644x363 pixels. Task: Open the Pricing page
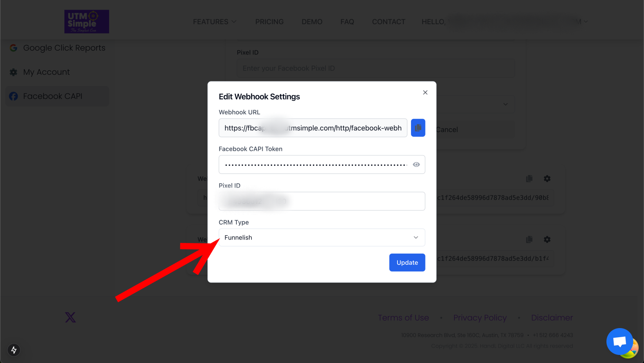pos(269,22)
